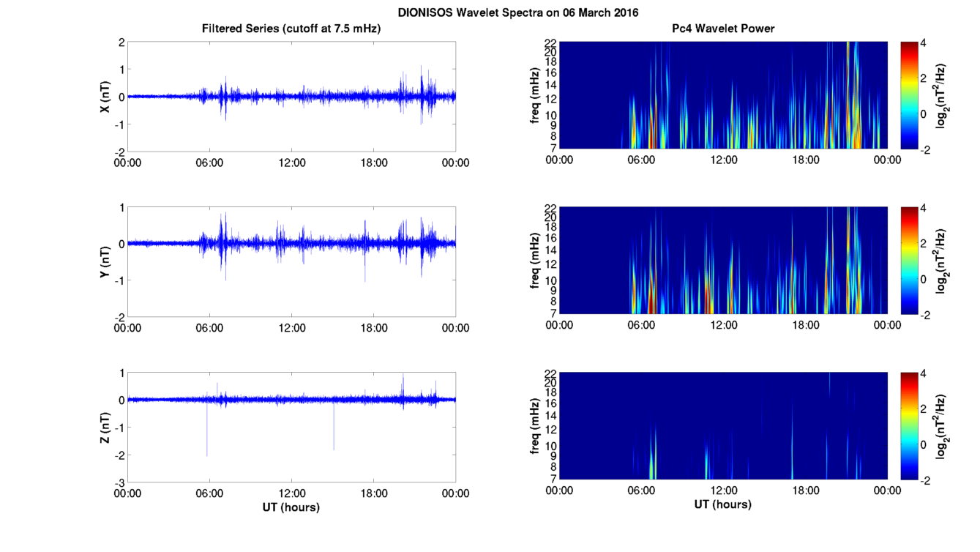Click the 12:00 tick under the X plot
980x552 pixels.
pyautogui.click(x=291, y=163)
